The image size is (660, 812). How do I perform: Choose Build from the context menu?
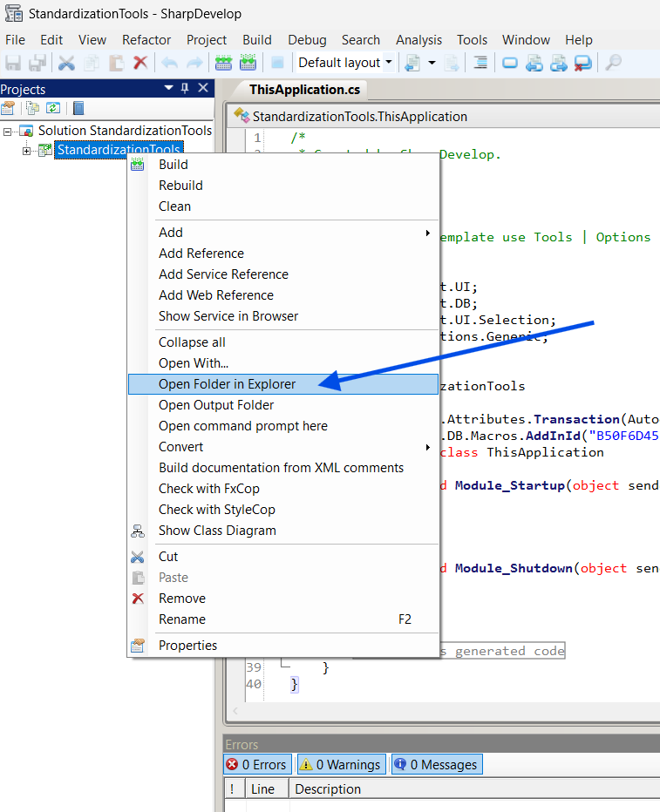(x=283, y=165)
